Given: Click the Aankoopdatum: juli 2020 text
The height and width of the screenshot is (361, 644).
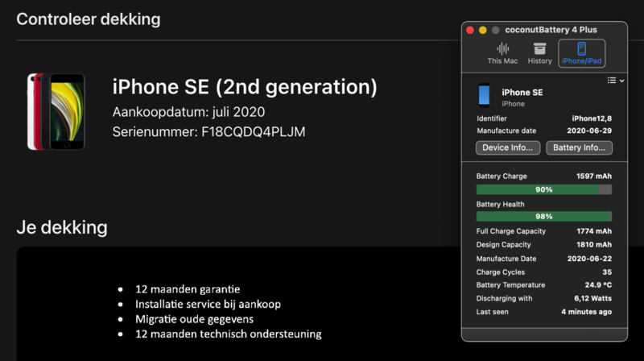Looking at the screenshot, I should pyautogui.click(x=189, y=112).
